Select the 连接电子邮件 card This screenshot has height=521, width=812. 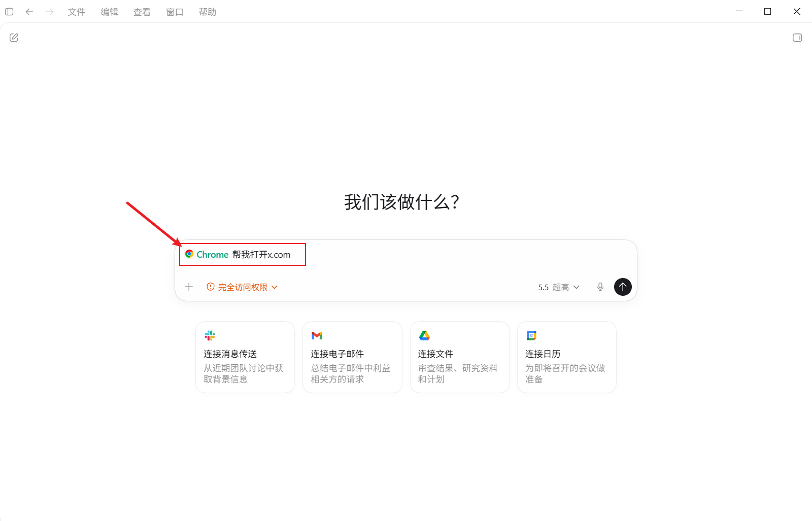point(352,357)
